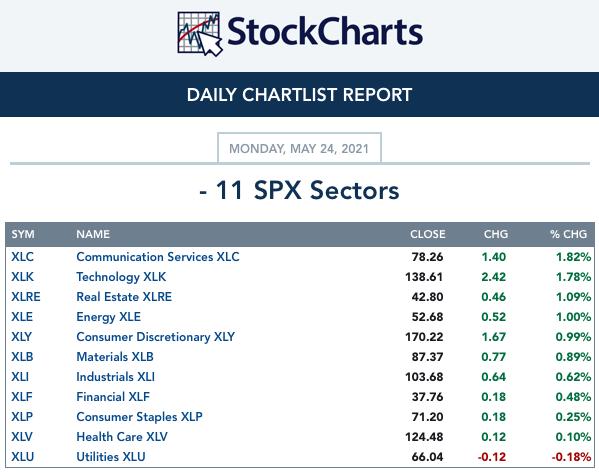Viewport: 599px width, 473px height.
Task: Open the XLC symbol link
Action: pos(22,257)
